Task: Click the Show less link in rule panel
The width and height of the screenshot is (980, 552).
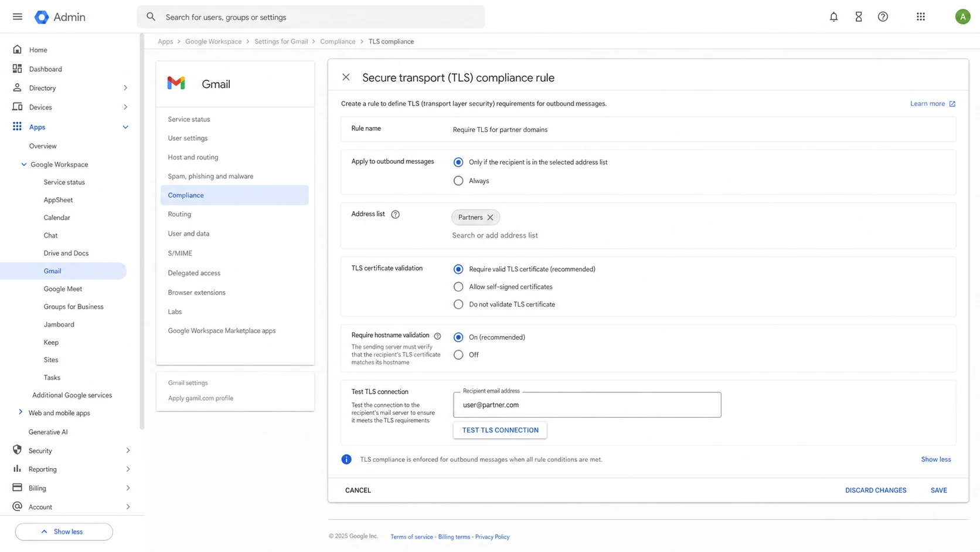Action: [936, 459]
